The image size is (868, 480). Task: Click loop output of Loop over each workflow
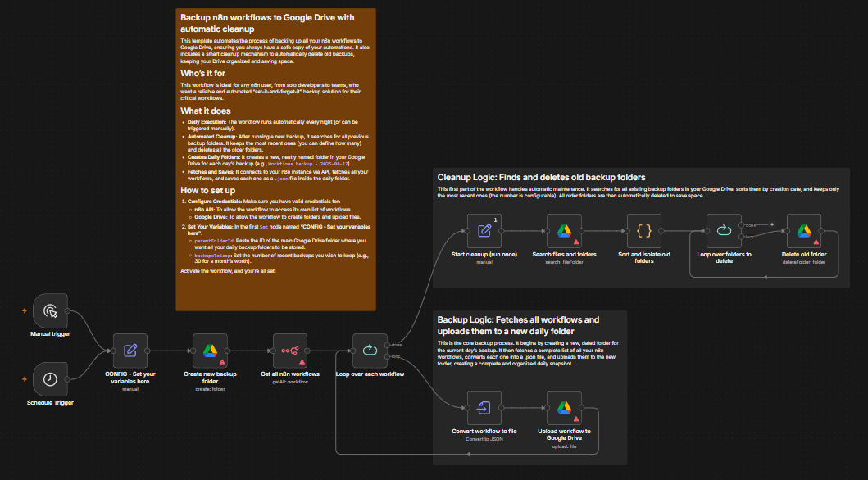[387, 356]
